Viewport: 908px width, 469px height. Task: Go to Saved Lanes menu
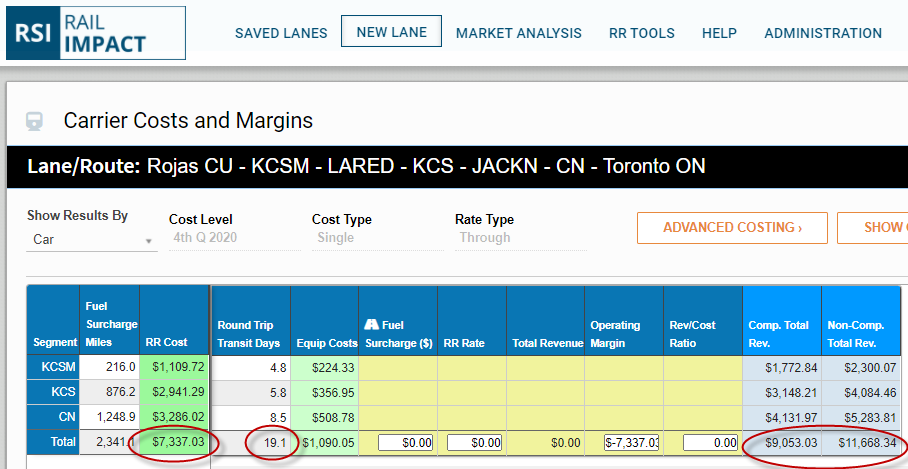pyautogui.click(x=281, y=33)
